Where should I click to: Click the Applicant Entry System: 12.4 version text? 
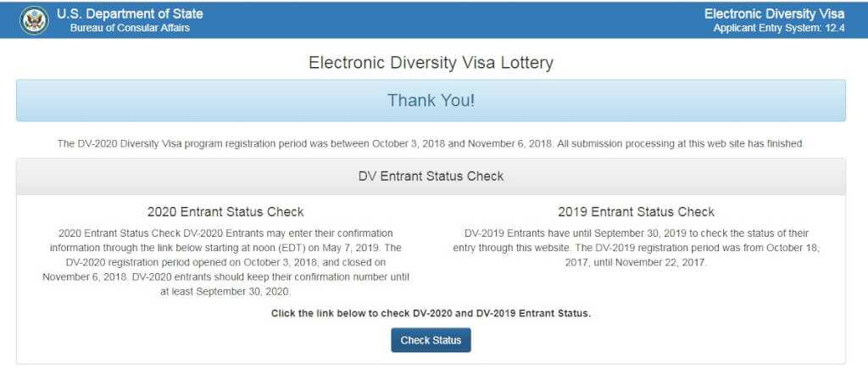pyautogui.click(x=780, y=28)
